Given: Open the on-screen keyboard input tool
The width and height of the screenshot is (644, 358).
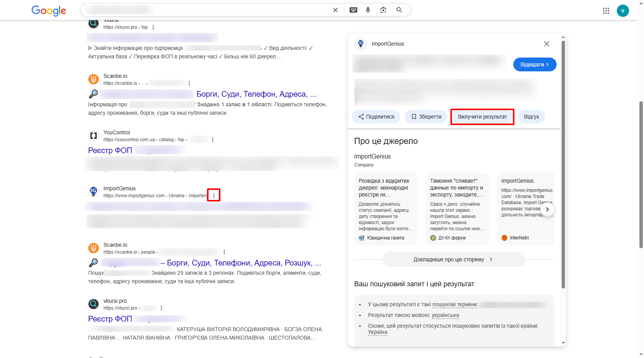Looking at the screenshot, I should (353, 10).
